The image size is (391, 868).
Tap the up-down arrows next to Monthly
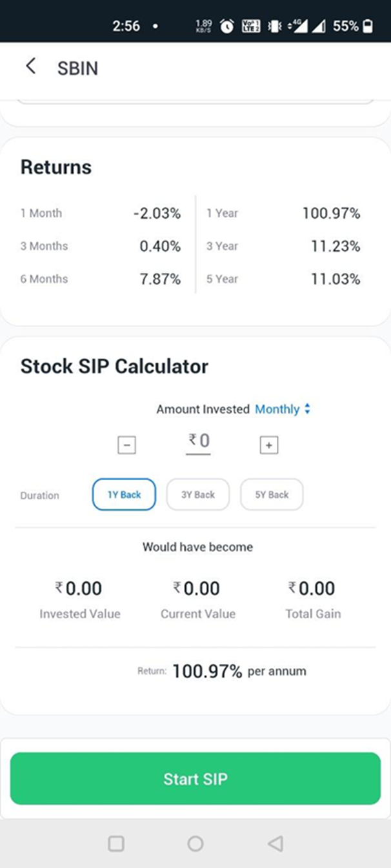click(307, 409)
